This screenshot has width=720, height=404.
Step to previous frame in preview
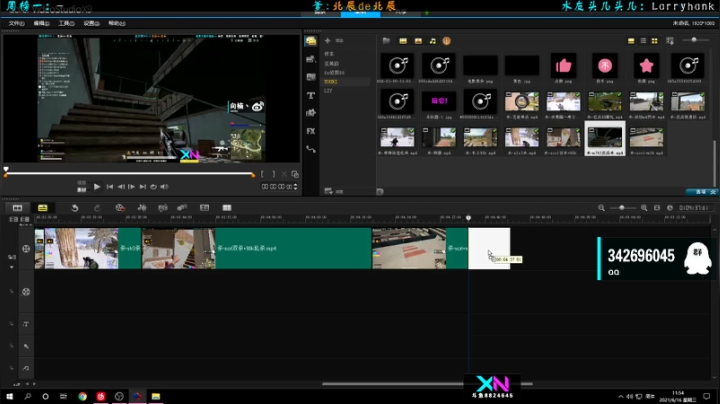pyautogui.click(x=121, y=187)
